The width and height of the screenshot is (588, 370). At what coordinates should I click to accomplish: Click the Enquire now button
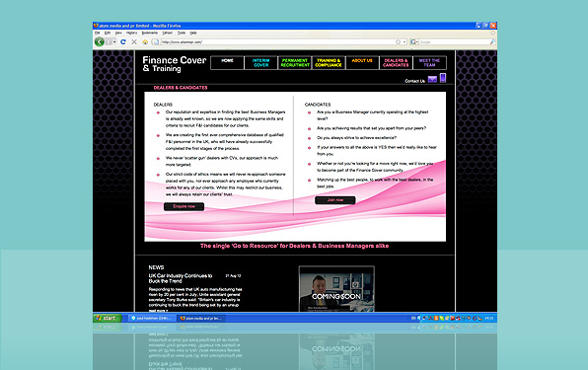pyautogui.click(x=184, y=206)
